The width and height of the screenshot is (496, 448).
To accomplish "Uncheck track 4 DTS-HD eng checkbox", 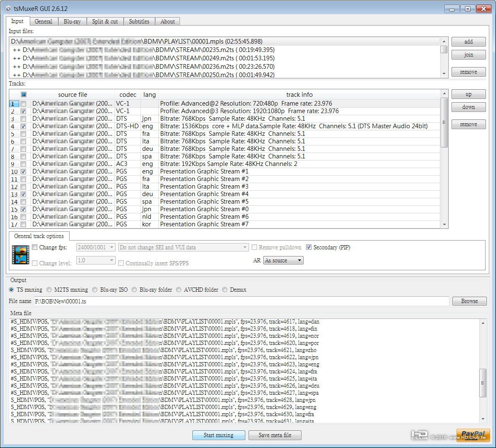I will click(23, 127).
